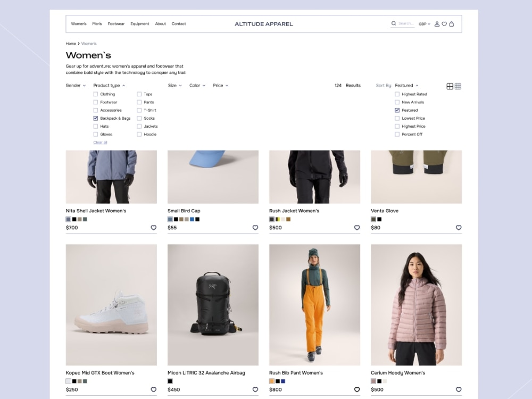This screenshot has height=399, width=532.
Task: Open Small Bird Cap title
Action: click(x=184, y=211)
